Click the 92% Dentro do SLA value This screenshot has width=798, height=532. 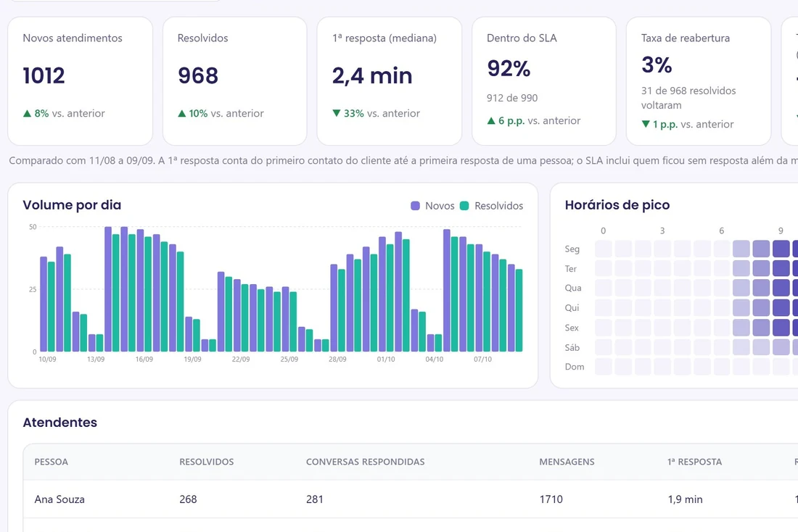pyautogui.click(x=509, y=68)
